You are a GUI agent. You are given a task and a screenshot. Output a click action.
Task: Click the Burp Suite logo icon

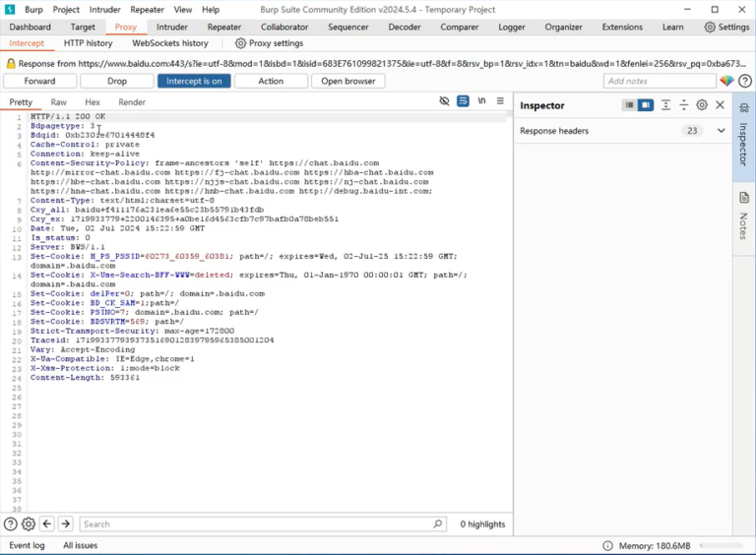coord(10,9)
